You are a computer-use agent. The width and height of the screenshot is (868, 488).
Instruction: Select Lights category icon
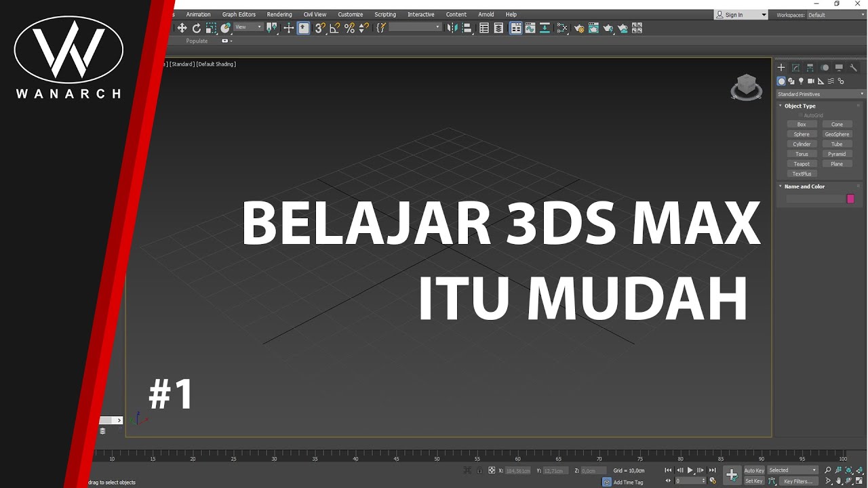[801, 81]
